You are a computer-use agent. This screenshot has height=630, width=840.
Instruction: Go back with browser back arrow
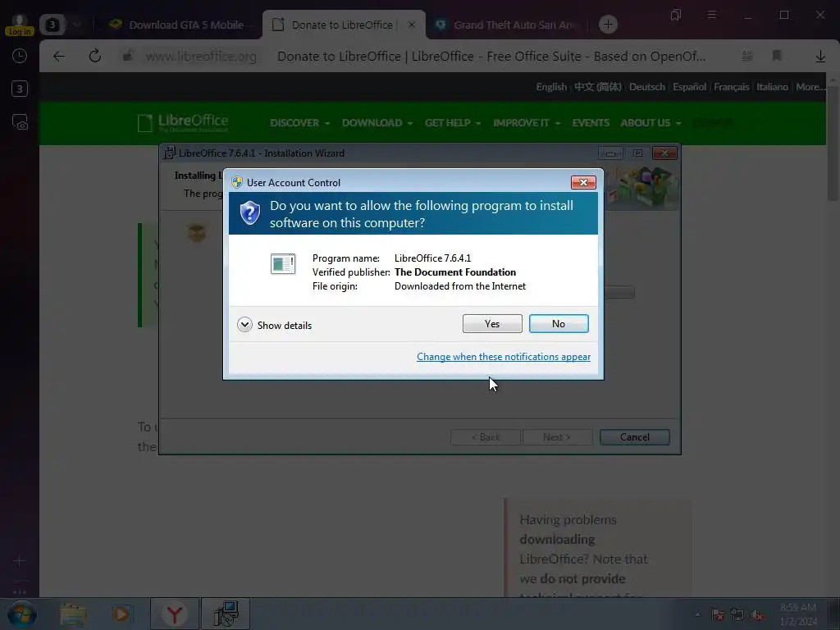pos(59,57)
